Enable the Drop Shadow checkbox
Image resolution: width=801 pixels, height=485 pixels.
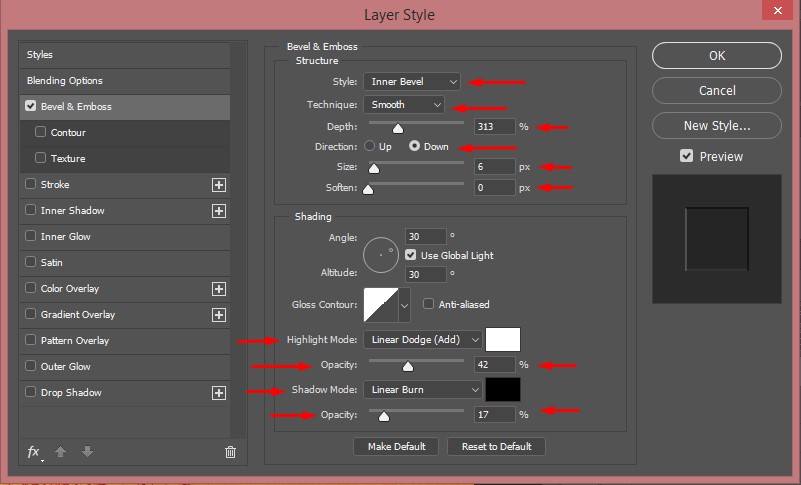click(x=31, y=392)
